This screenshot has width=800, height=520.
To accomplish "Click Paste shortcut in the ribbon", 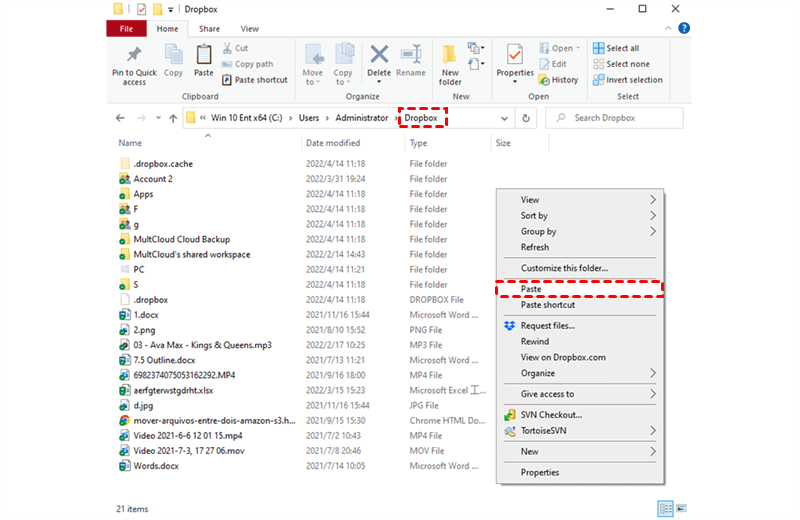I will 255,80.
